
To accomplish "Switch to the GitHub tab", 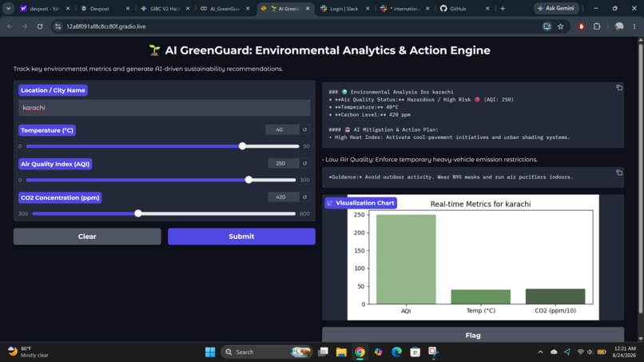I will [464, 8].
